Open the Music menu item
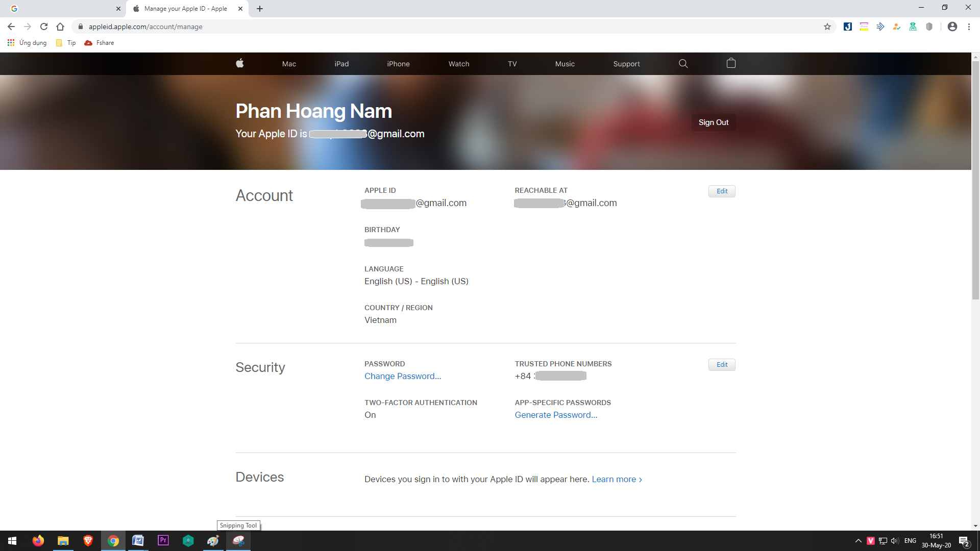The image size is (980, 551). point(565,64)
